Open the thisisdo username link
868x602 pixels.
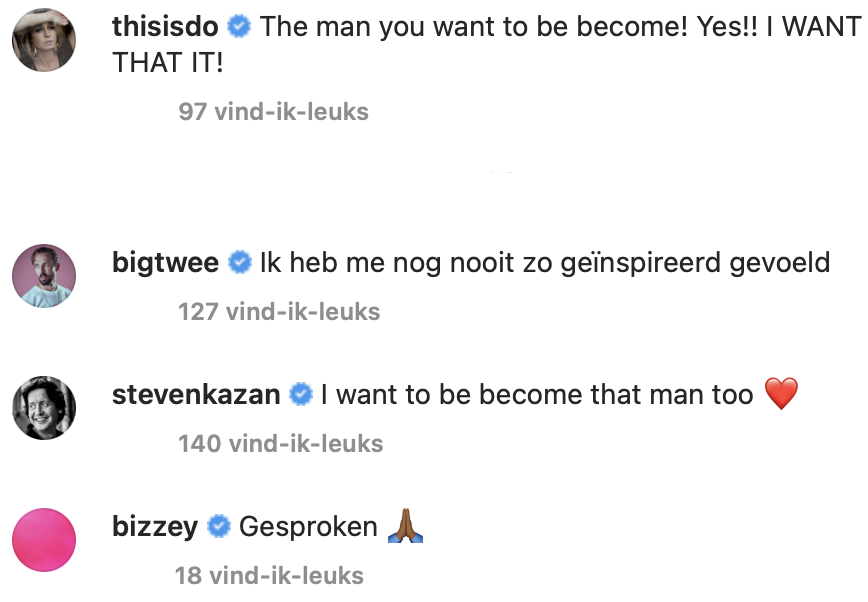pyautogui.click(x=165, y=27)
